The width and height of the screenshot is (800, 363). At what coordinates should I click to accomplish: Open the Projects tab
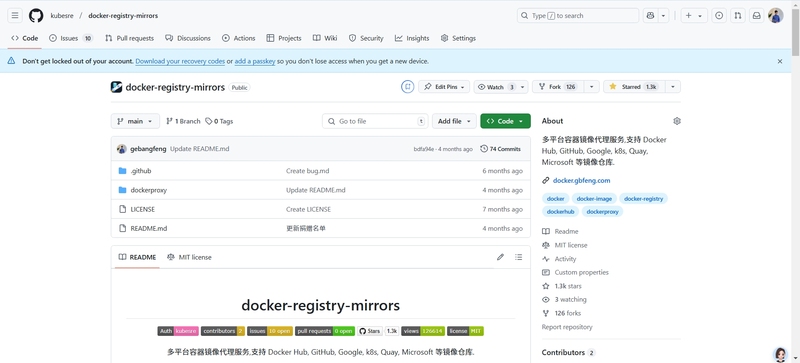point(284,38)
